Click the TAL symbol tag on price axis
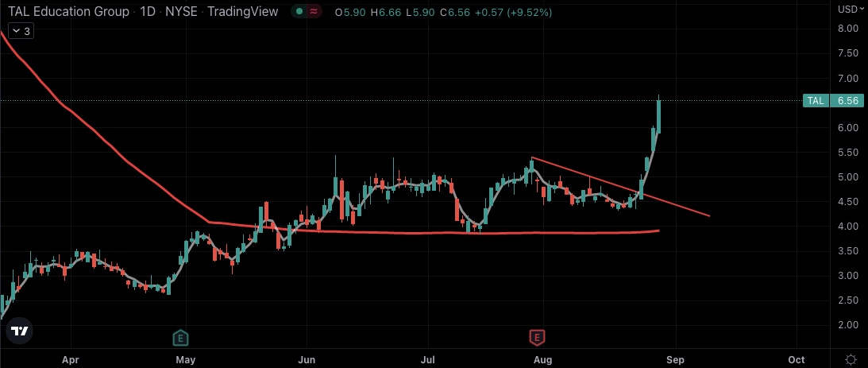Screen dimensions: 868x368 point(816,101)
